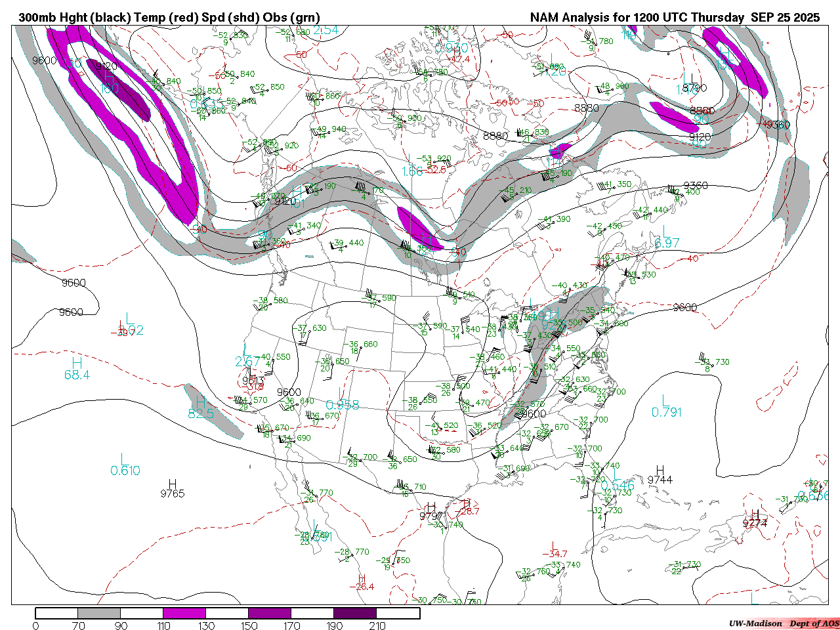
Task: Click the NAM Analysis date title text
Action: coord(675,18)
